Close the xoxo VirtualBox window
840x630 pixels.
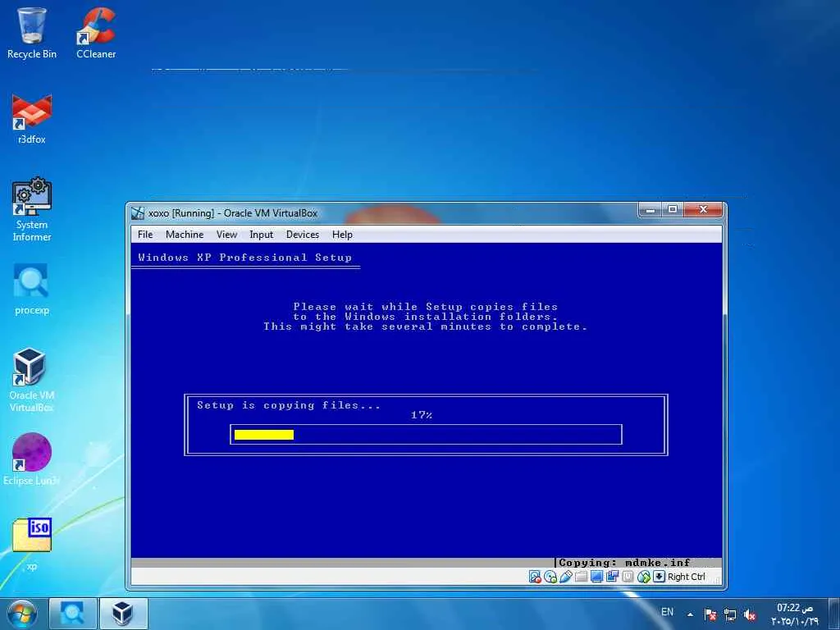pyautogui.click(x=703, y=209)
